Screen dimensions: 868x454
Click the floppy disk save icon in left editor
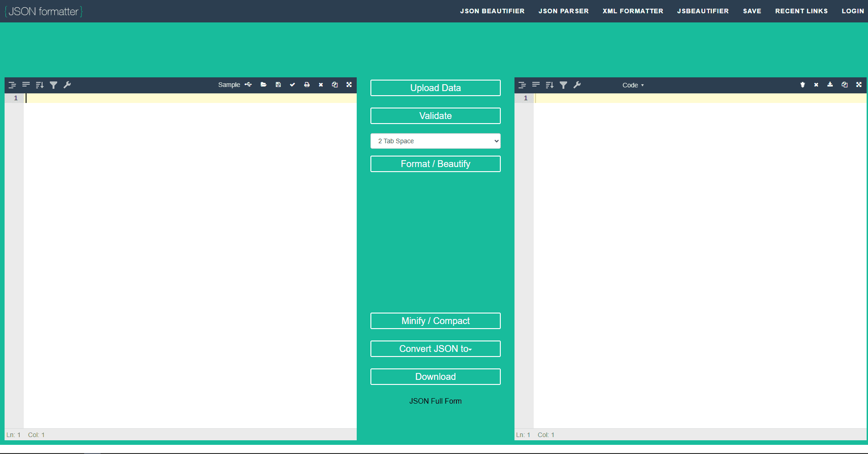click(x=278, y=85)
